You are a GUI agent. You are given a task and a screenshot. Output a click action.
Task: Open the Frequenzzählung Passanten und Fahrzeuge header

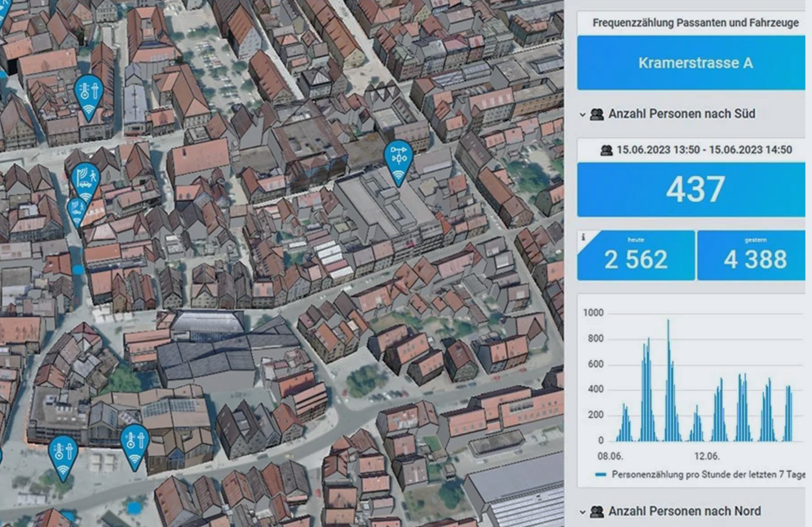[693, 22]
